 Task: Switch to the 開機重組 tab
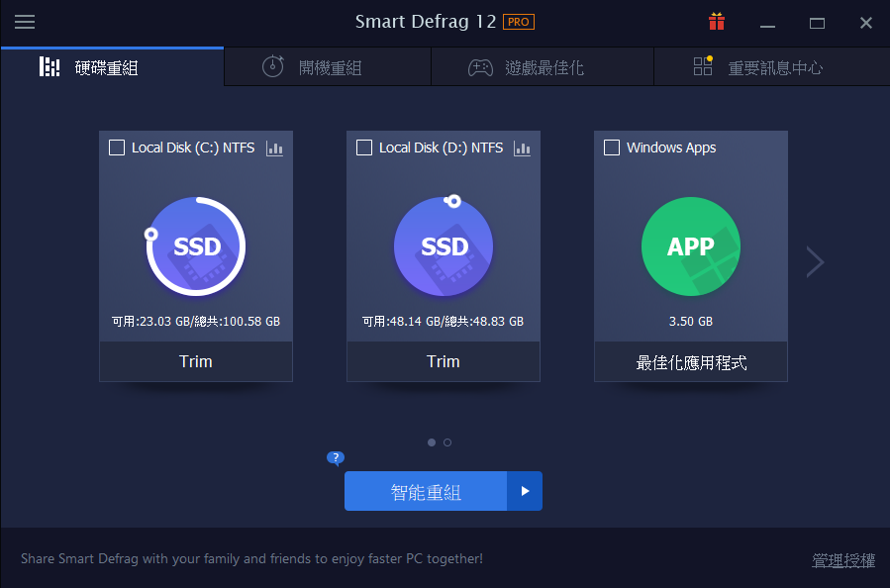tap(328, 67)
